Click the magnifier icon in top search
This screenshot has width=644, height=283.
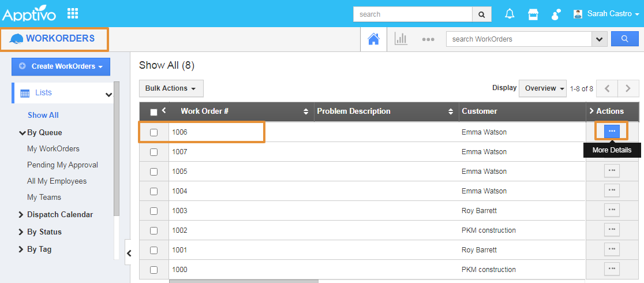point(481,14)
